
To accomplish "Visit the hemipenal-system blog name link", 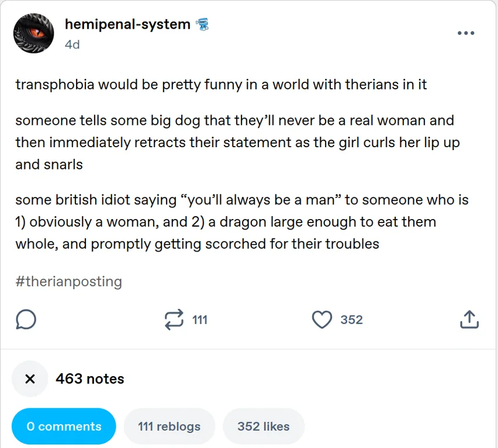I will point(127,25).
